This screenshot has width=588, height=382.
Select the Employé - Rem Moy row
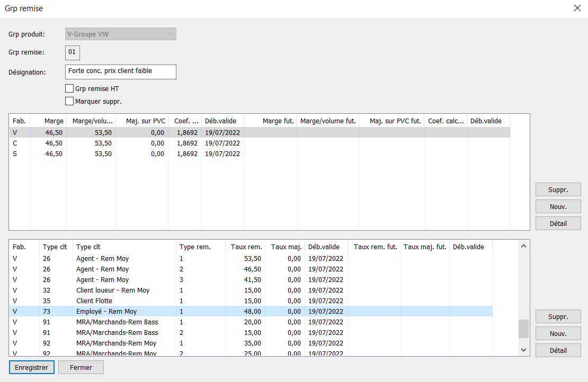click(x=251, y=311)
